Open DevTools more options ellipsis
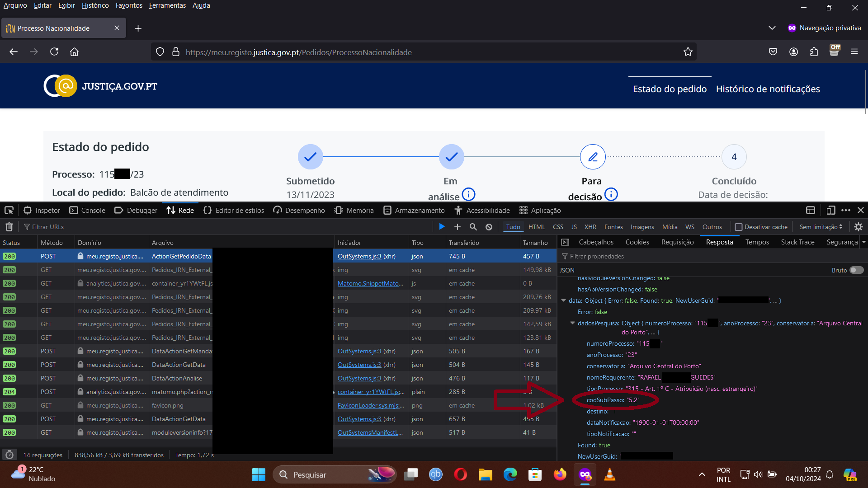Image resolution: width=868 pixels, height=488 pixels. (x=846, y=211)
